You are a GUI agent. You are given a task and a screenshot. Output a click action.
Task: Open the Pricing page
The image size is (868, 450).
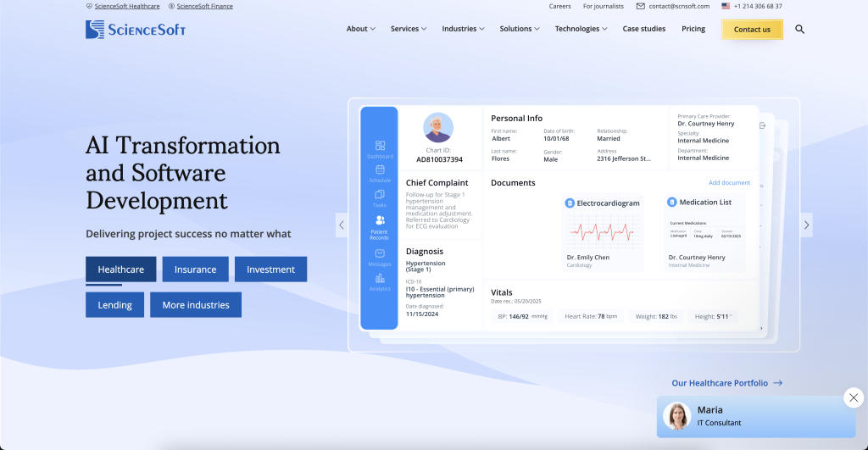click(693, 29)
